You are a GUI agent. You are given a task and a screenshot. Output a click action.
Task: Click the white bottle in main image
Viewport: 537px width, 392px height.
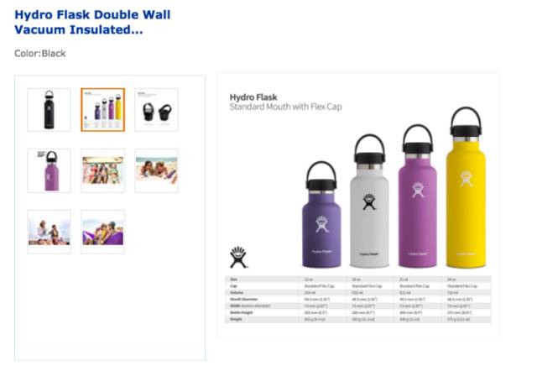(x=369, y=201)
